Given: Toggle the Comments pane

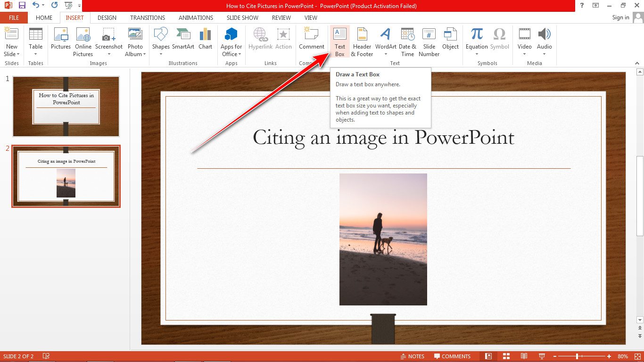Looking at the screenshot, I should (453, 356).
